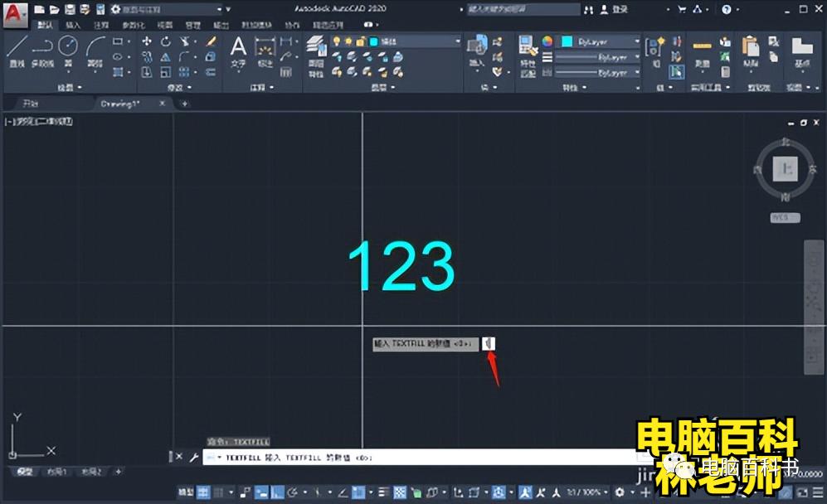Select the Move tool

[147, 41]
